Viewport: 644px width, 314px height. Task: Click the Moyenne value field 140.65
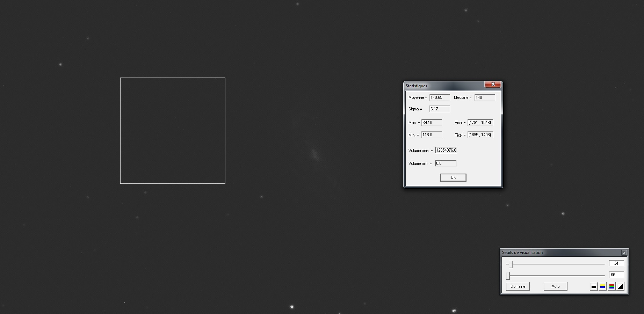pos(440,97)
